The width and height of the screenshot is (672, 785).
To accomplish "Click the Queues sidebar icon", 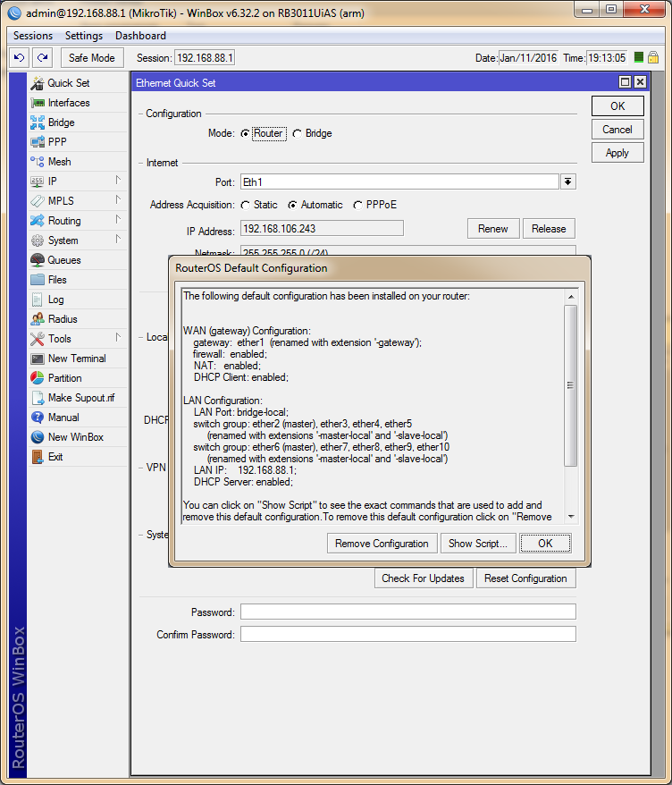I will (38, 260).
